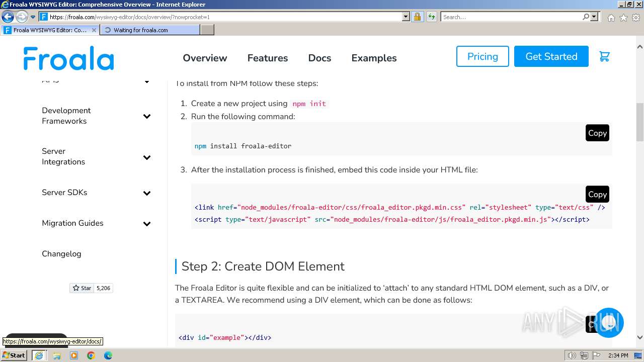Open the address bar dropdown arrow
644x362 pixels.
[406, 17]
